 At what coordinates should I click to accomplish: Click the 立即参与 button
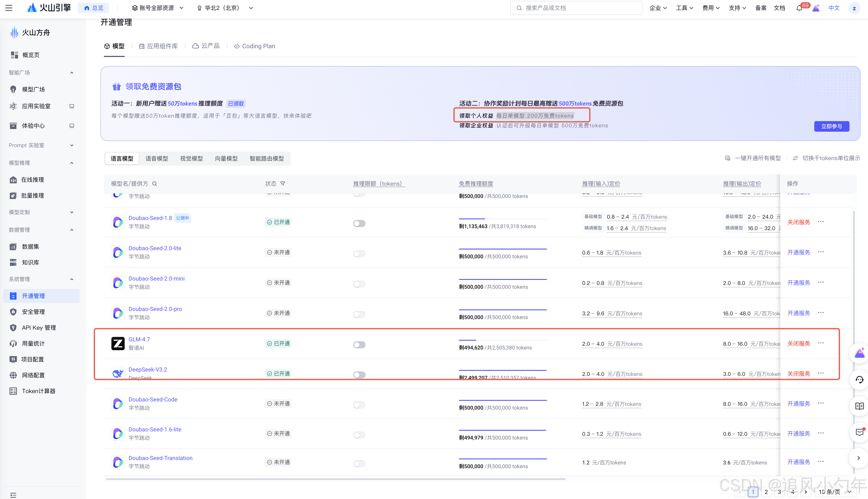[831, 126]
